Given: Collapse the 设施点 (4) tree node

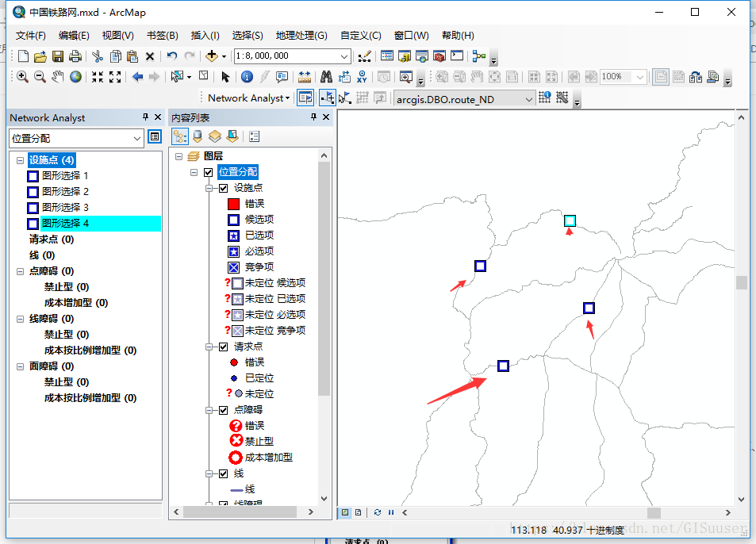Looking at the screenshot, I should pyautogui.click(x=21, y=160).
